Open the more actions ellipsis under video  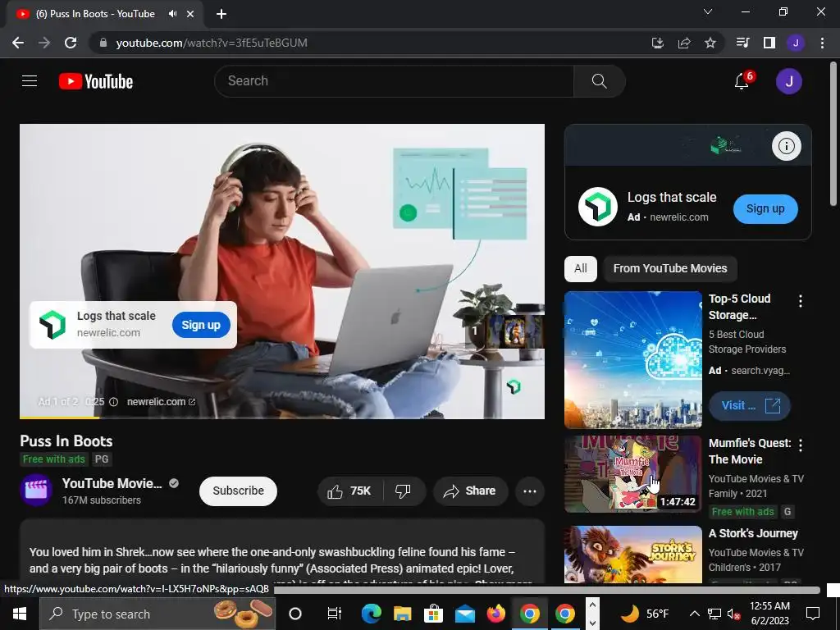point(530,491)
